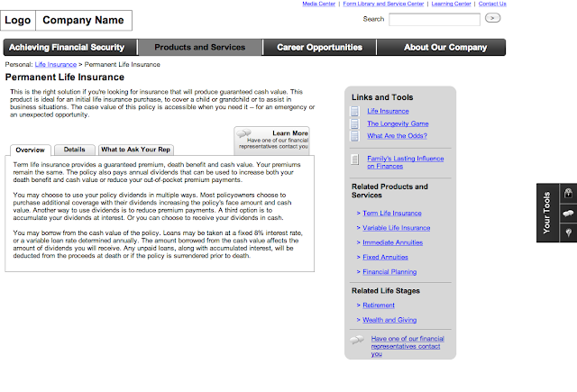Open Family's Lasting Influence on Finances link
577x392 pixels.
click(405, 162)
